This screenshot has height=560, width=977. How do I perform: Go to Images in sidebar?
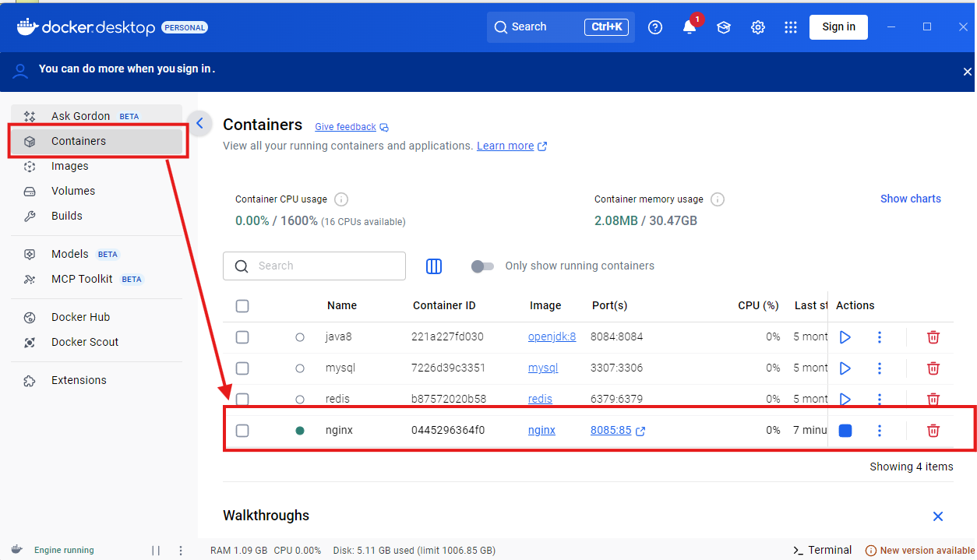coord(97,166)
